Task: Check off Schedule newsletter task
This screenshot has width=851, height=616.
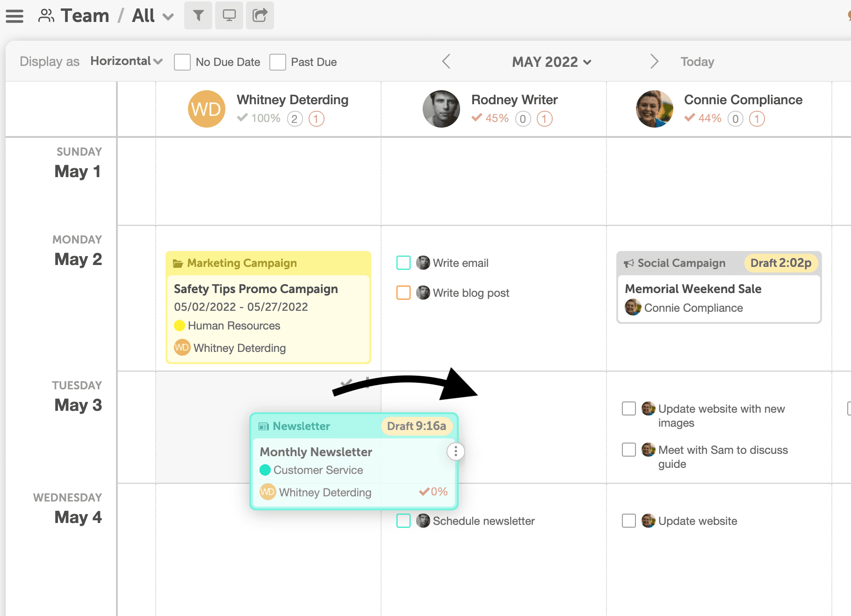Action: pos(404,521)
